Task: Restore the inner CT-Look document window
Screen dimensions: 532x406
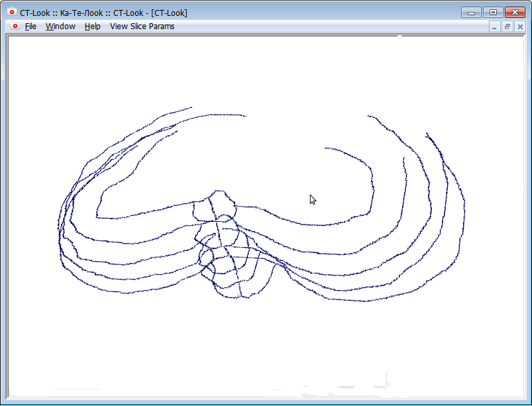Action: (x=507, y=26)
